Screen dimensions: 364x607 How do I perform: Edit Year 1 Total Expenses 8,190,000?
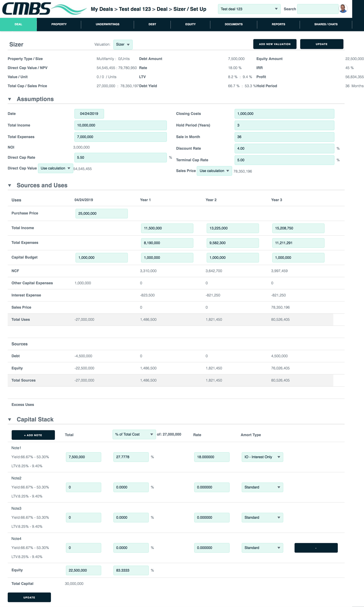[x=167, y=243]
